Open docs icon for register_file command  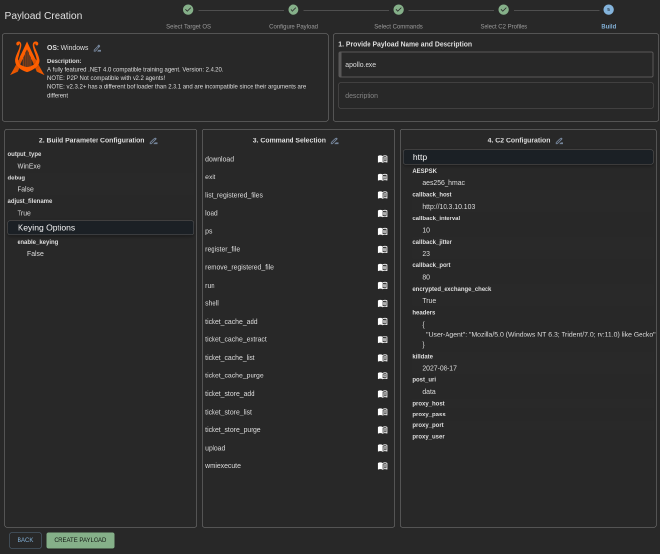382,249
